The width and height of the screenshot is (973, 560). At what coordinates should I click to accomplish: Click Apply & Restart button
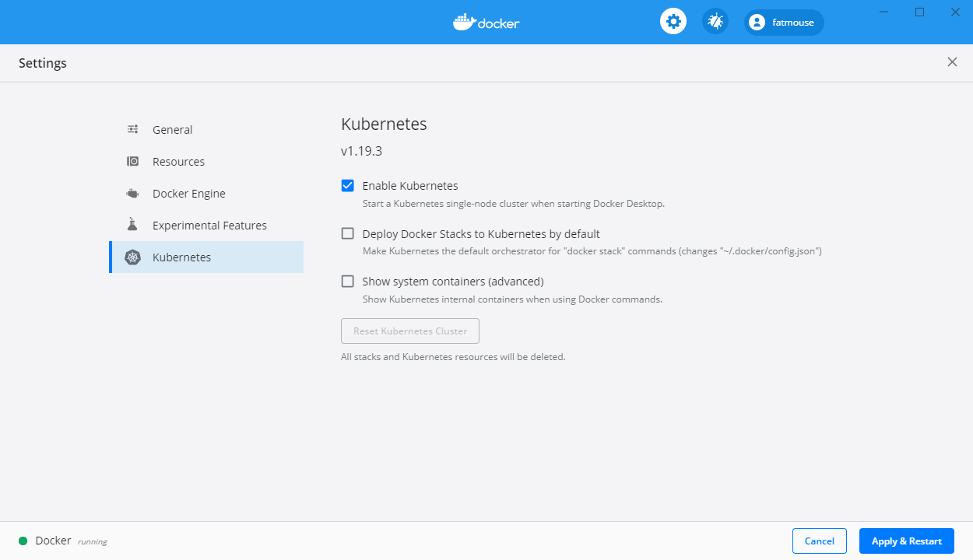click(x=907, y=541)
